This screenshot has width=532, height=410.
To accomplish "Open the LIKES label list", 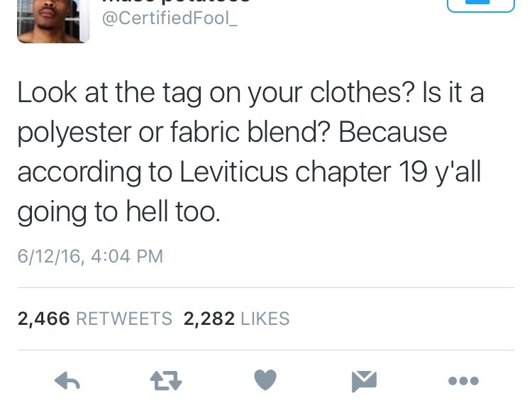I will pyautogui.click(x=265, y=318).
